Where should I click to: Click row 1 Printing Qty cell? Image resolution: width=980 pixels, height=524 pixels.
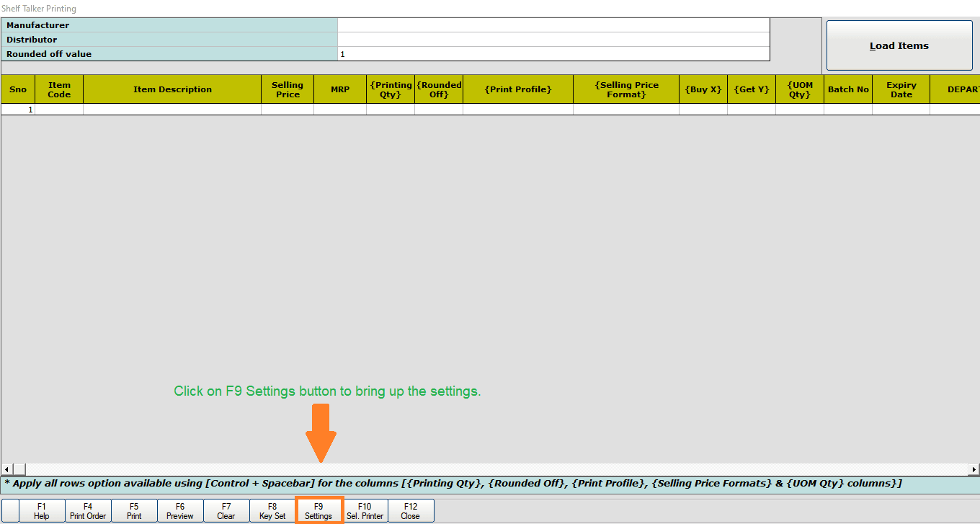point(391,110)
